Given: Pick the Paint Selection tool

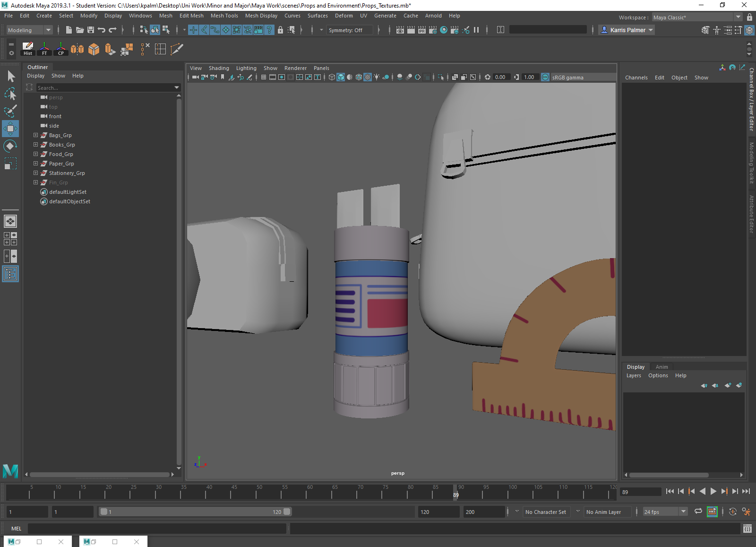Looking at the screenshot, I should coord(10,111).
